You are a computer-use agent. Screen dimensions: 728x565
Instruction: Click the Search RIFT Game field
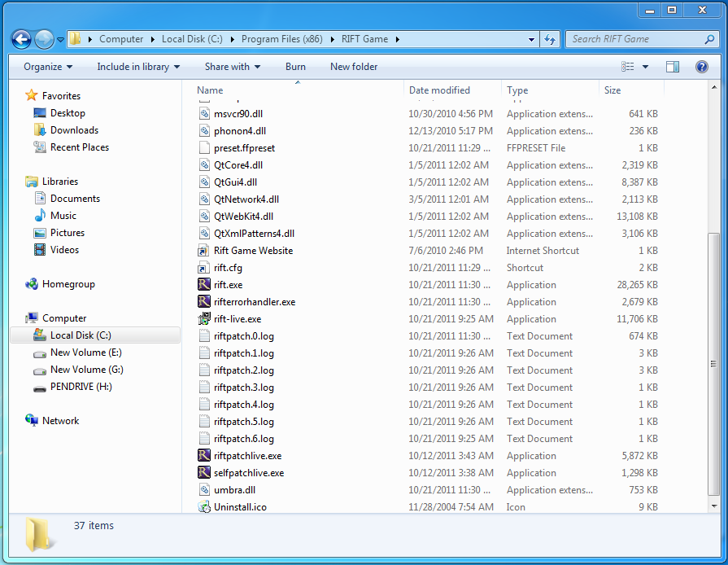click(x=641, y=40)
